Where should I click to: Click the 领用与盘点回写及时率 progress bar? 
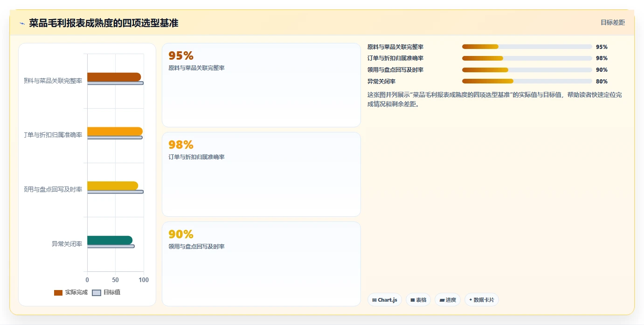(x=527, y=70)
